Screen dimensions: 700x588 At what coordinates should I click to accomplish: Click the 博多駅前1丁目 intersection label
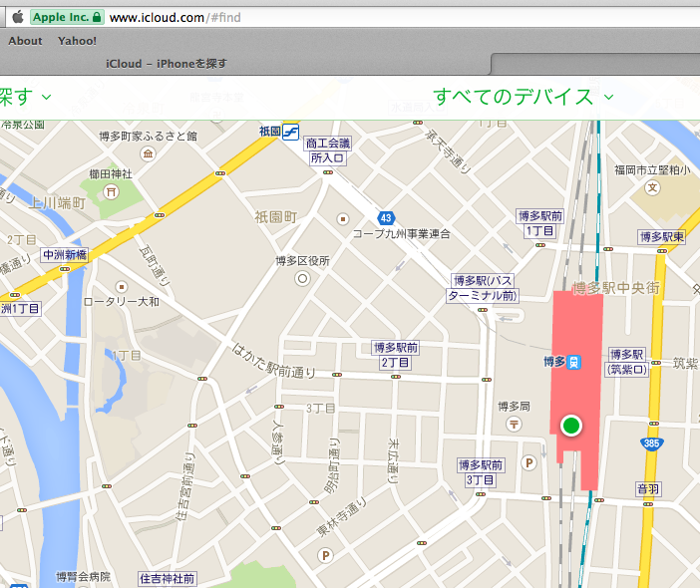click(x=539, y=223)
